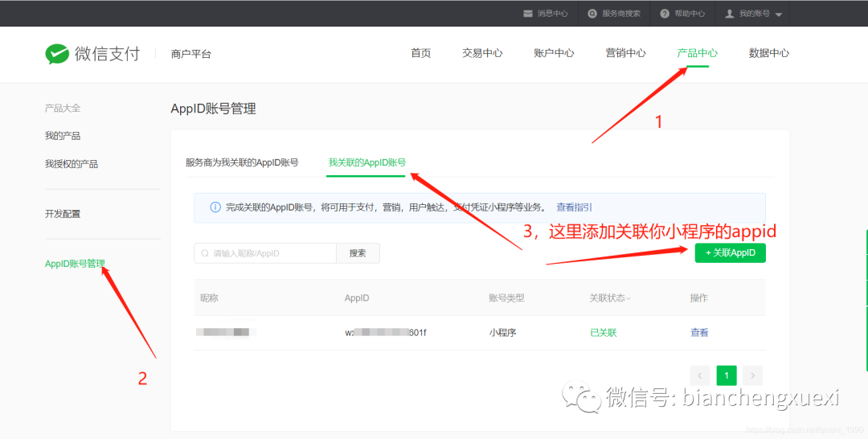This screenshot has width=868, height=439.
Task: Click the 搜索 button
Action: (358, 253)
